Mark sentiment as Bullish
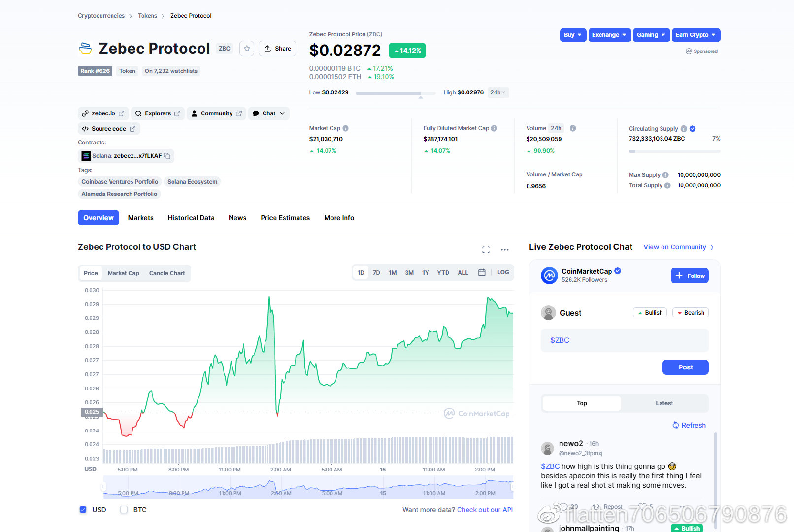794x532 pixels. point(650,313)
